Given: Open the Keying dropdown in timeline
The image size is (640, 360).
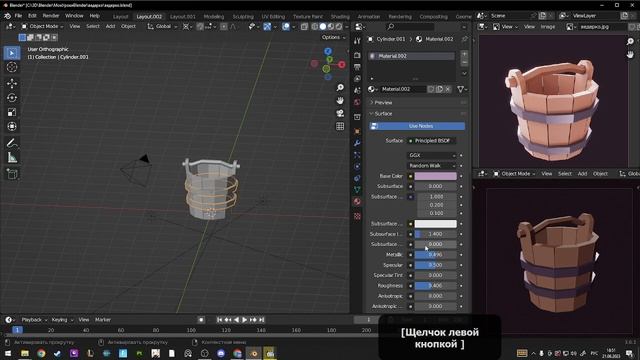Looking at the screenshot, I should click(62, 320).
